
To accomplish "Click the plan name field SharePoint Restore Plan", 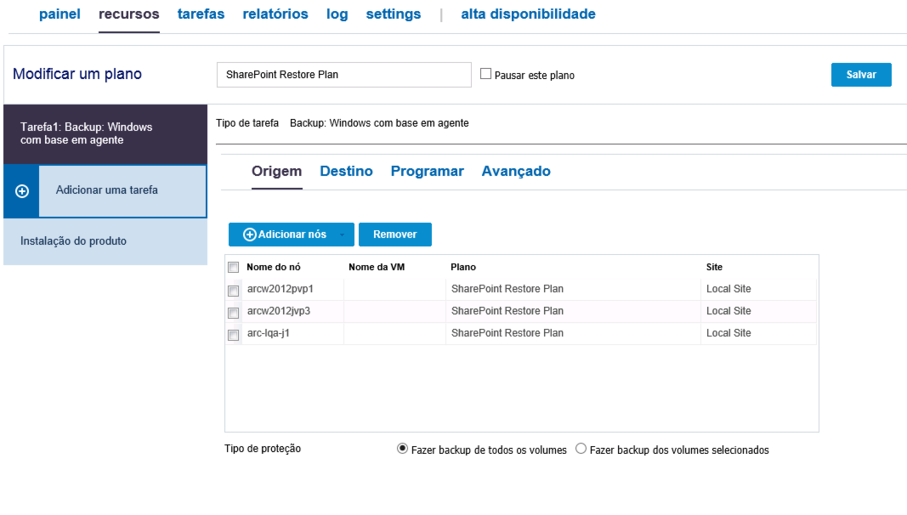I will click(344, 75).
